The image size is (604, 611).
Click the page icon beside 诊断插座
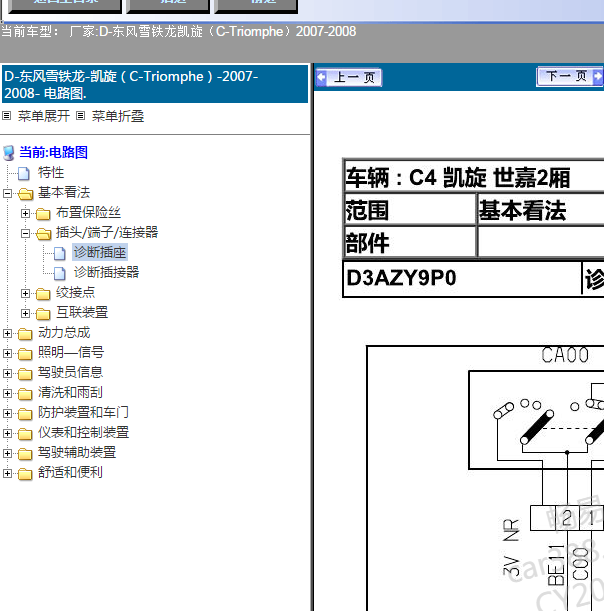(x=60, y=253)
